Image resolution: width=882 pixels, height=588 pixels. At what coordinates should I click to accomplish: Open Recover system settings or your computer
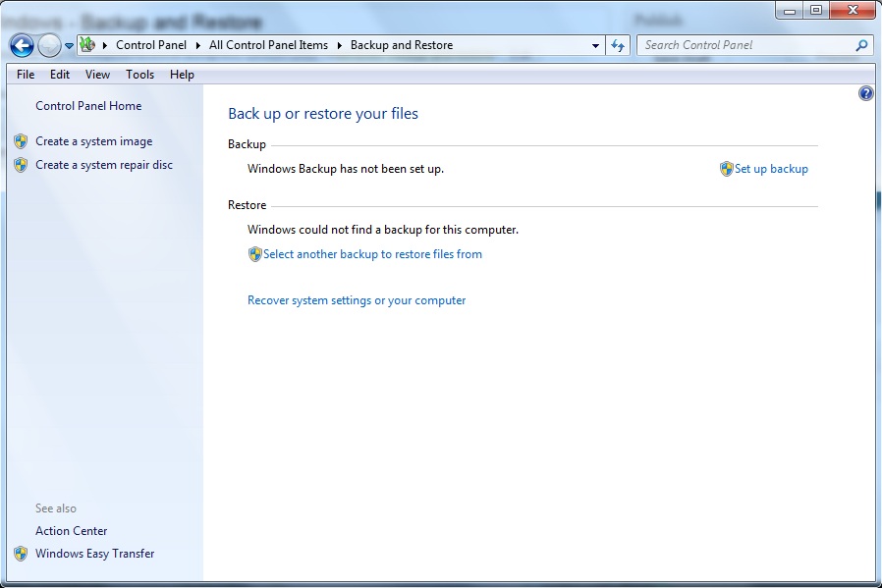coord(357,300)
